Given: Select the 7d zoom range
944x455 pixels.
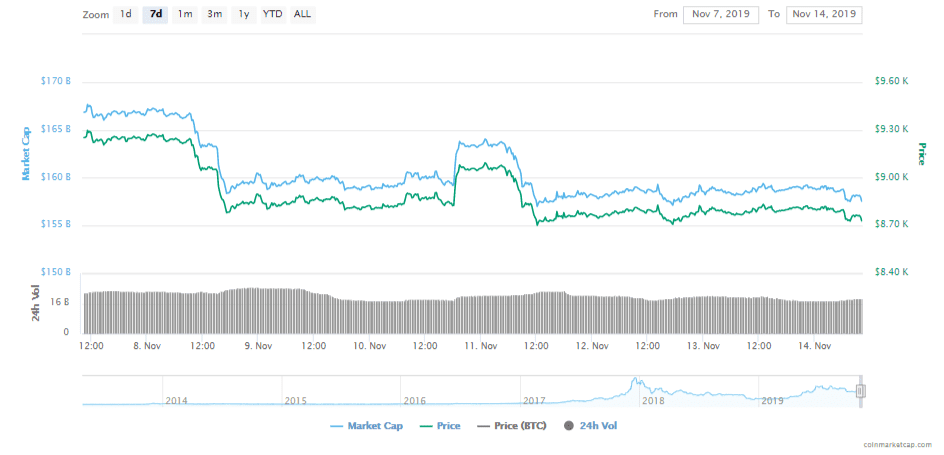Looking at the screenshot, I should (155, 14).
